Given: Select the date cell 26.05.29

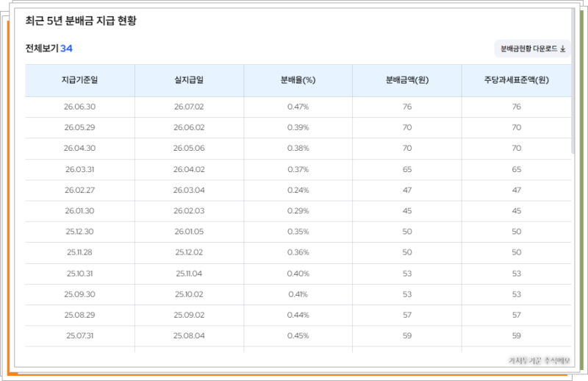Looking at the screenshot, I should [x=79, y=127].
